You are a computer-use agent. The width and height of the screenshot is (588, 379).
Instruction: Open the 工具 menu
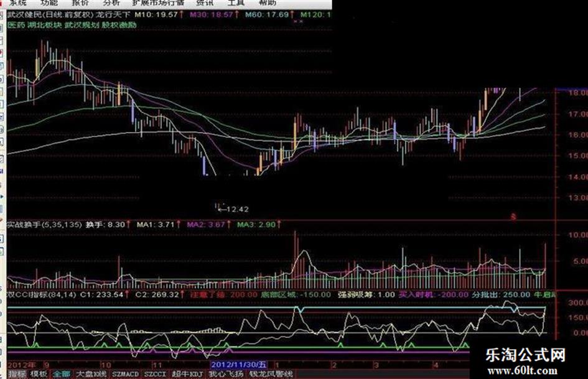(x=236, y=2)
